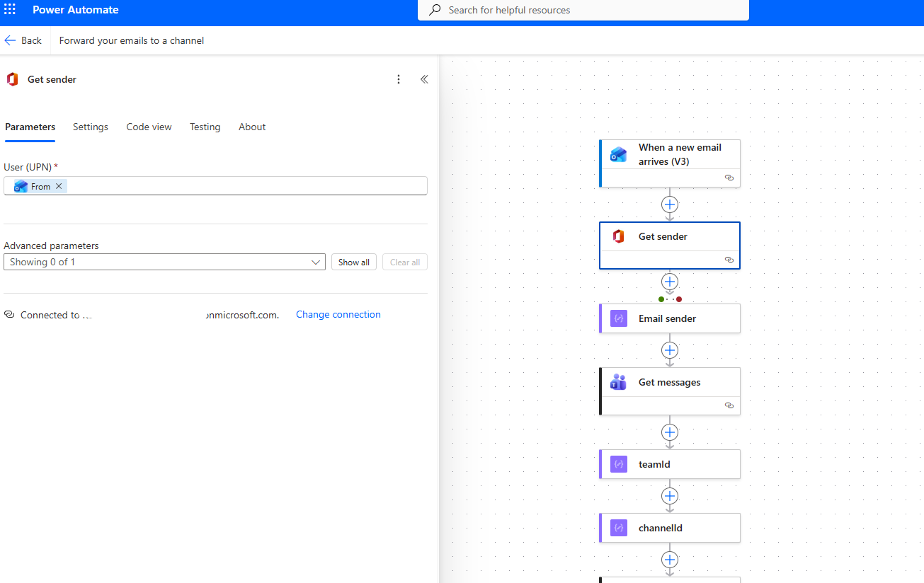Open the Testing tab
Image resolution: width=924 pixels, height=583 pixels.
click(x=205, y=127)
